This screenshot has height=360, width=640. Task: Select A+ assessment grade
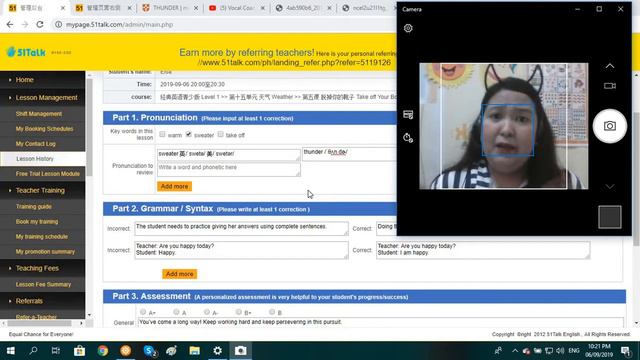point(143,312)
